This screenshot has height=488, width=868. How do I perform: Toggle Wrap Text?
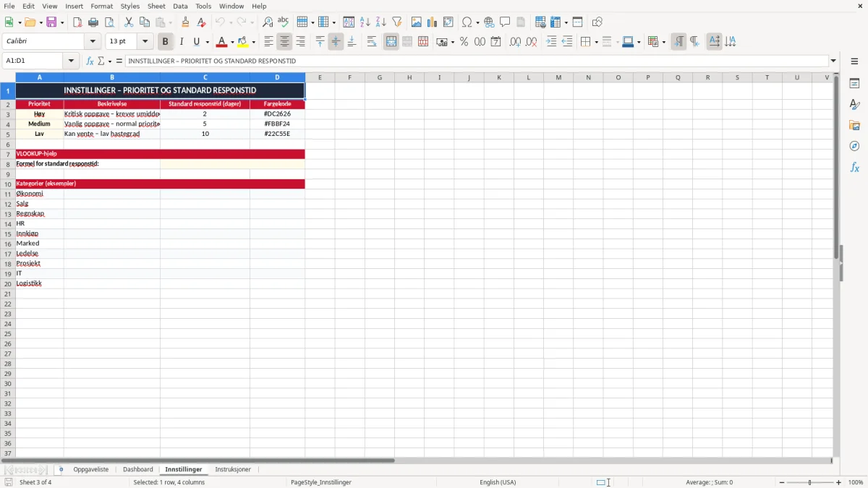pos(372,42)
